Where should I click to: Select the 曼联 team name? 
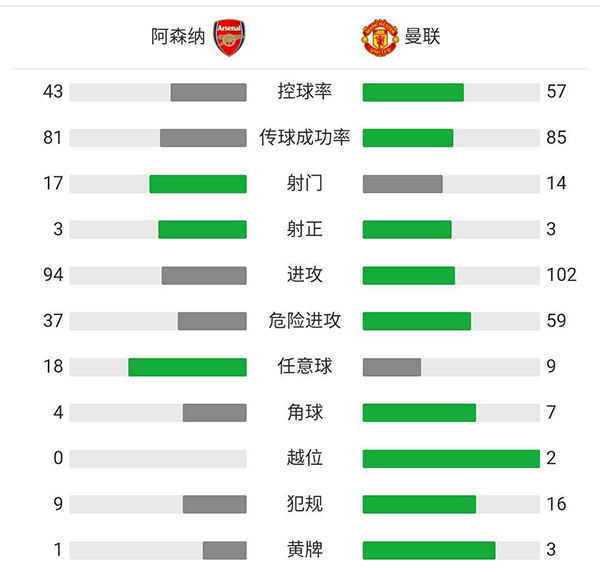(x=422, y=38)
